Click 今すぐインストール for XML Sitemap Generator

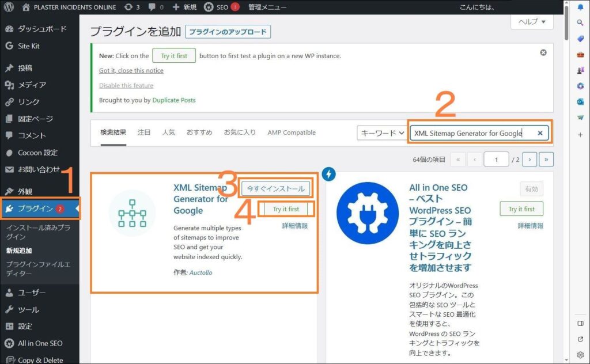276,189
